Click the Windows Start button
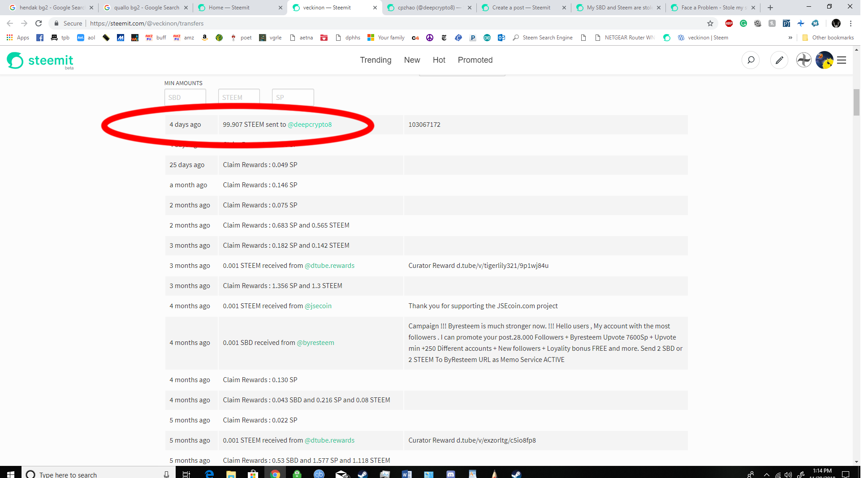This screenshot has height=478, width=868. pyautogui.click(x=10, y=474)
